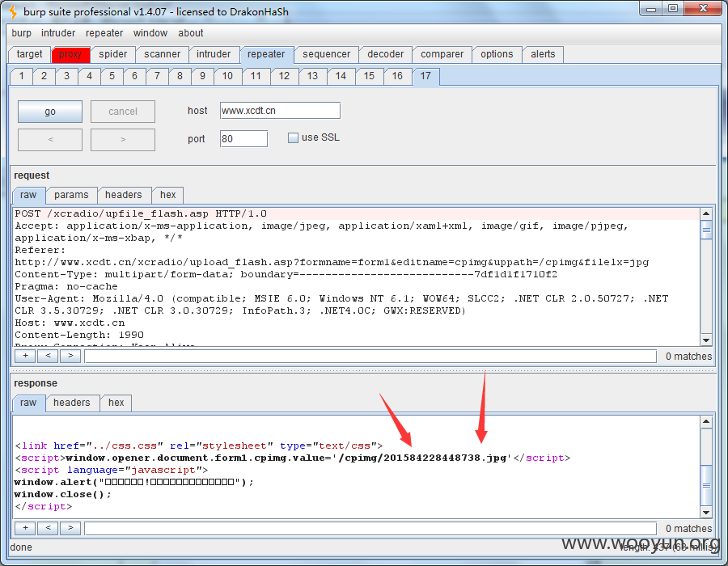This screenshot has height=566, width=728.
Task: Click the request scrollbar thumb
Action: (x=706, y=230)
